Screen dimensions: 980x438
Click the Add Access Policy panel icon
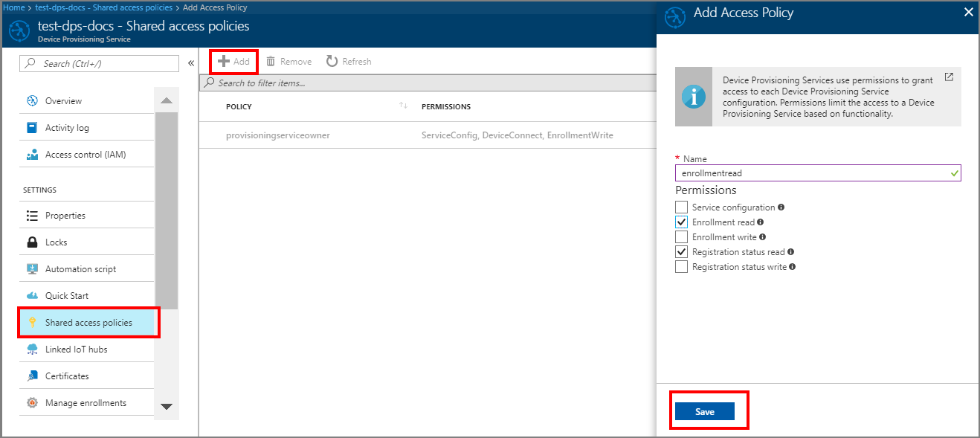pyautogui.click(x=674, y=16)
